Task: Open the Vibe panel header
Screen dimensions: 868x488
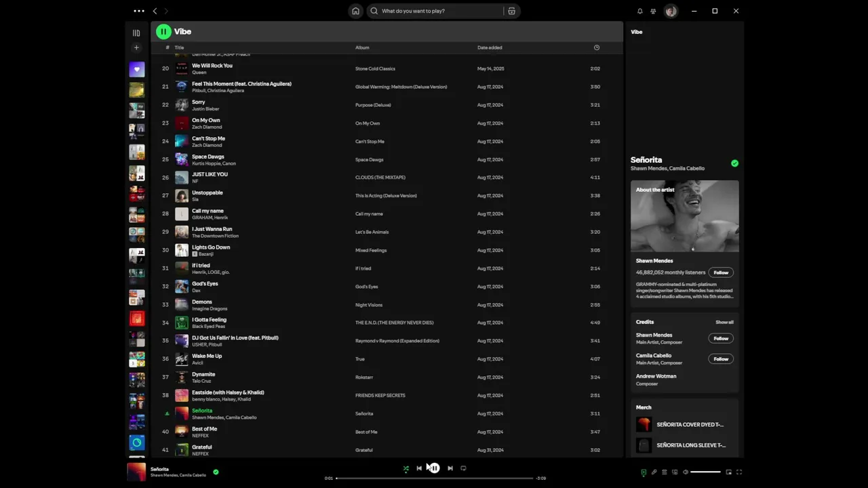Action: tap(637, 32)
